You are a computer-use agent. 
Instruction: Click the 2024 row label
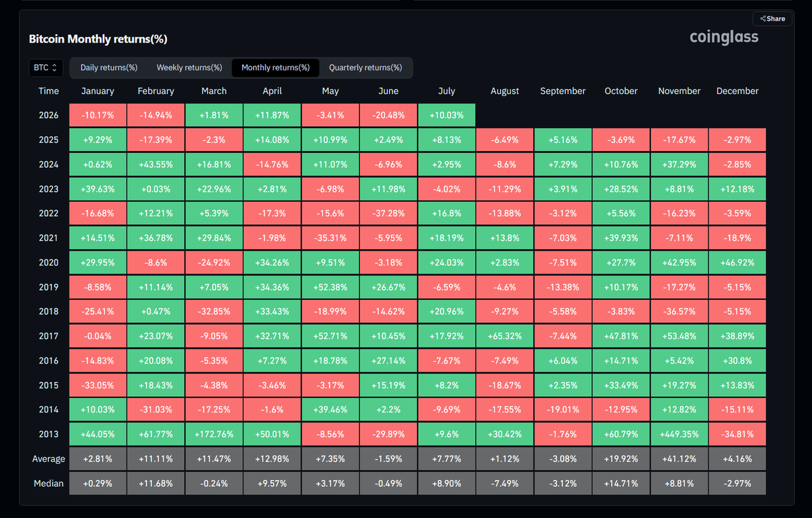tap(49, 165)
